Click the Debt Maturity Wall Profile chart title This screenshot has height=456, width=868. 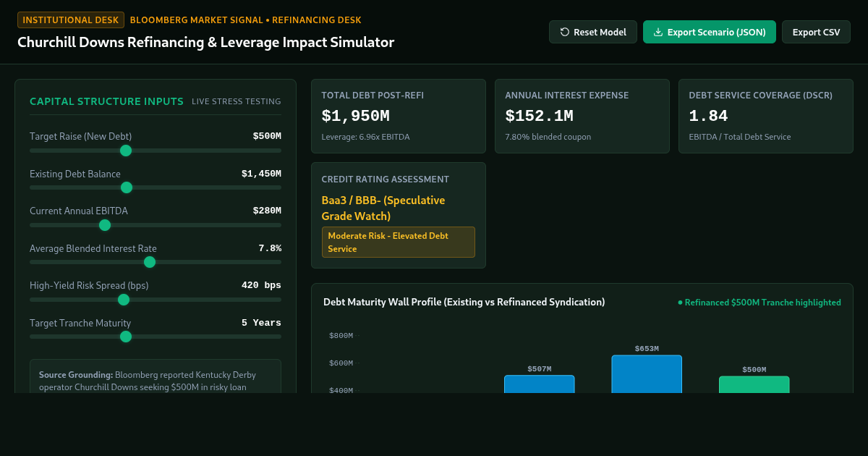point(464,302)
